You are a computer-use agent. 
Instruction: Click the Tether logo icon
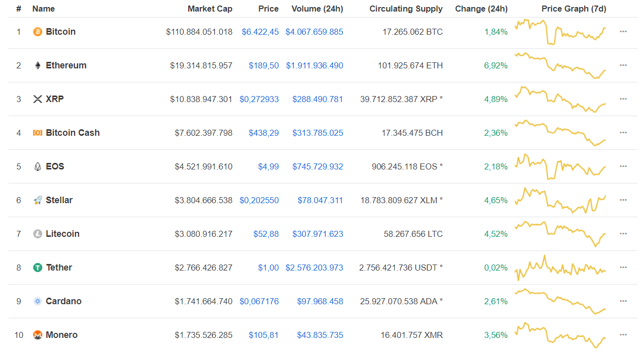37,268
